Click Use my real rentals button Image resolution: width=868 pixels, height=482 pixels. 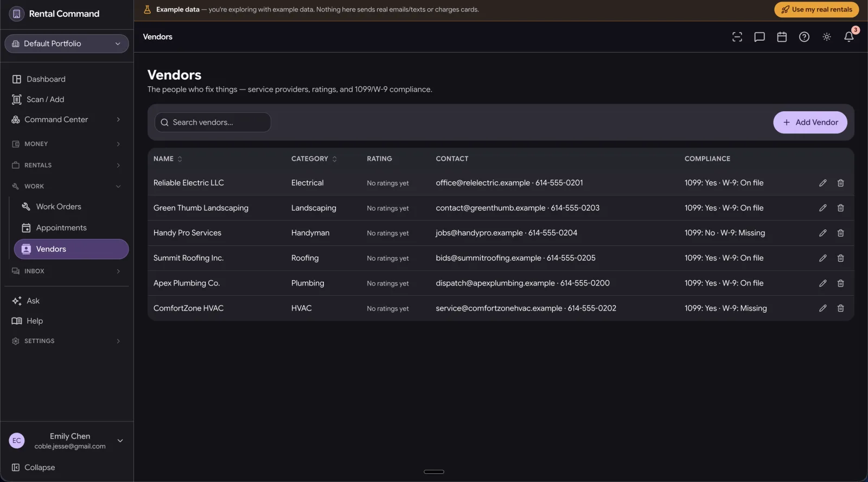point(816,10)
